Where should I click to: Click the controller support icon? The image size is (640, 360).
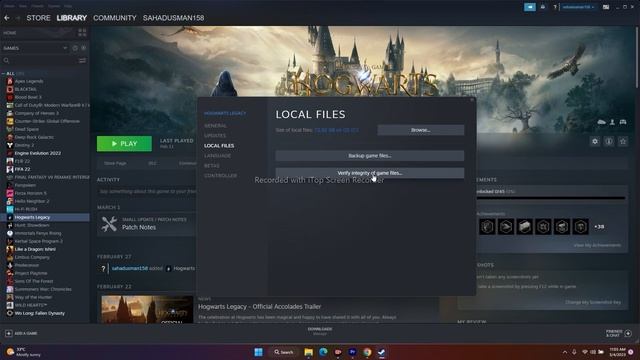(x=623, y=122)
